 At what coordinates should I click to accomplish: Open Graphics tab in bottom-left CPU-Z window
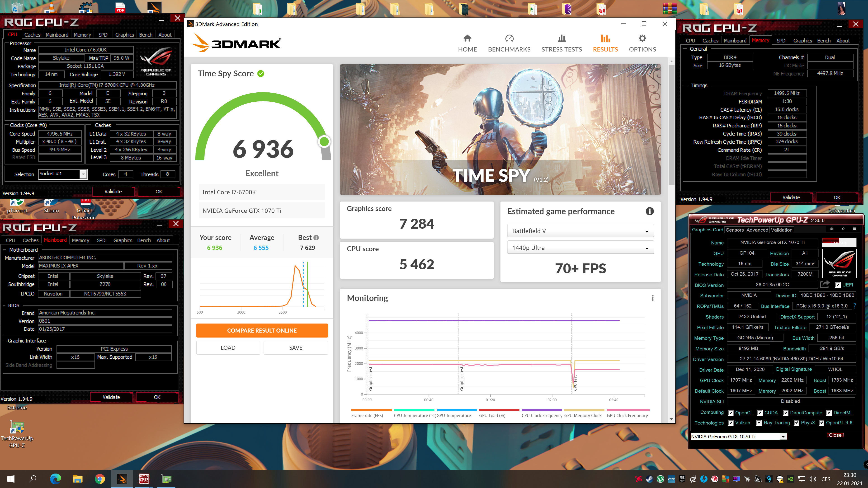[123, 240]
